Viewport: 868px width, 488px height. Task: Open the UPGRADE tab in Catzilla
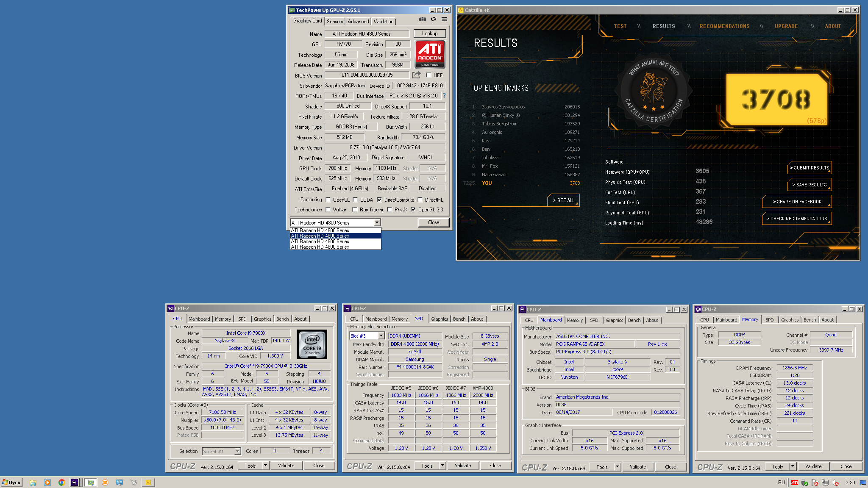point(786,26)
